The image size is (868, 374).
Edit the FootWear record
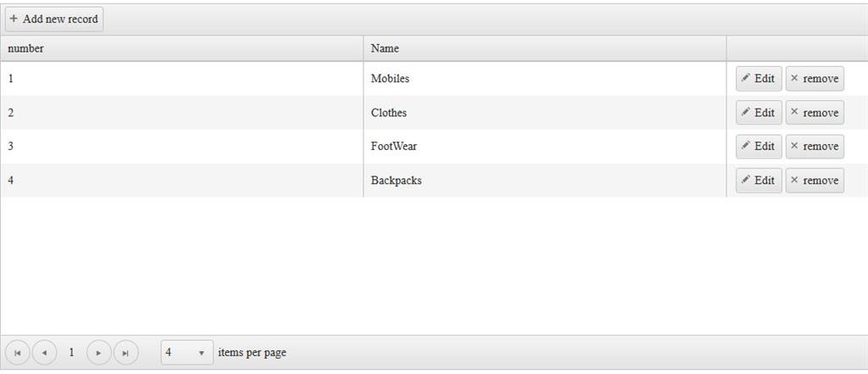tap(759, 147)
